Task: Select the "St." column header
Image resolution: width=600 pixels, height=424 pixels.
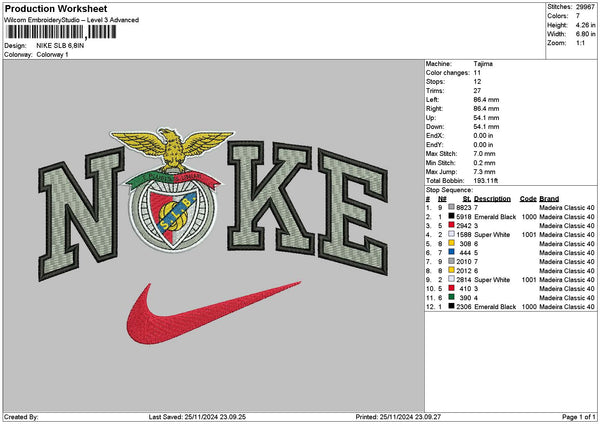Action: pyautogui.click(x=467, y=199)
